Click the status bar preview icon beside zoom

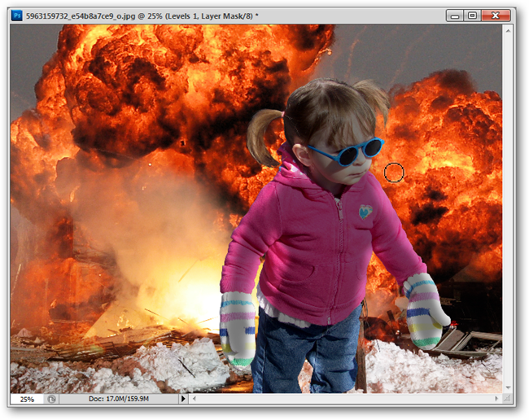click(51, 399)
